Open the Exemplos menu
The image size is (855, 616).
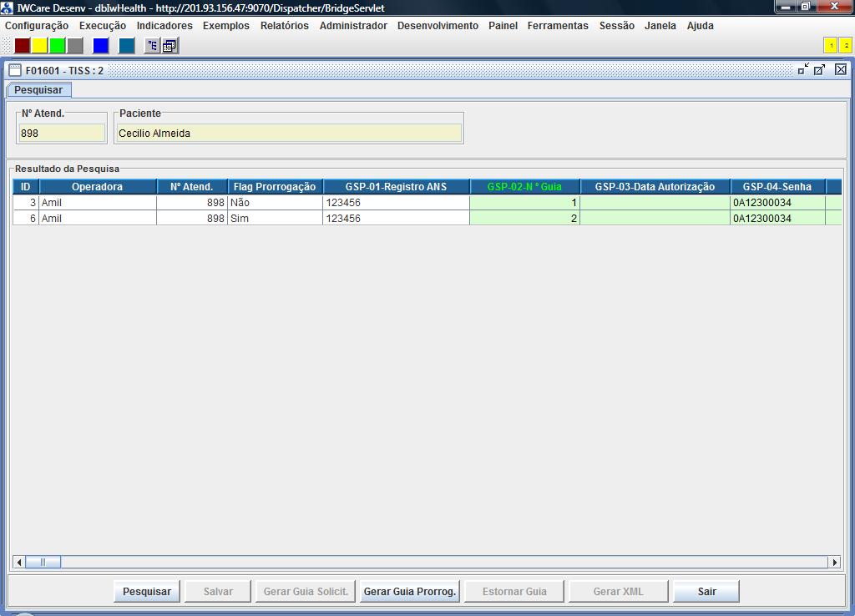tap(226, 26)
